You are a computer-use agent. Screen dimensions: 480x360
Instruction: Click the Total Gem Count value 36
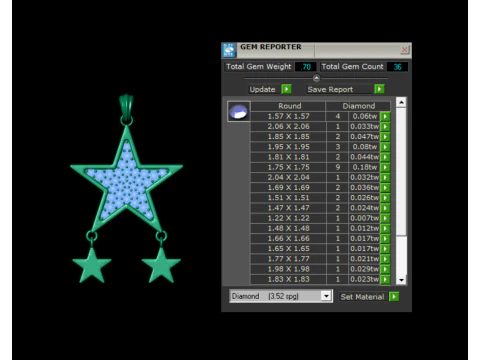click(x=397, y=67)
